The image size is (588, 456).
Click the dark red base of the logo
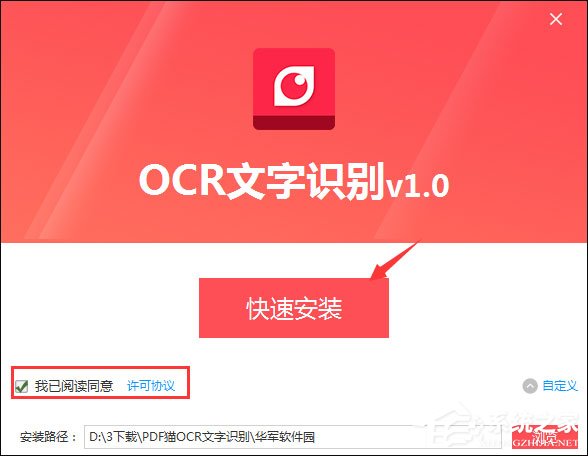[294, 123]
